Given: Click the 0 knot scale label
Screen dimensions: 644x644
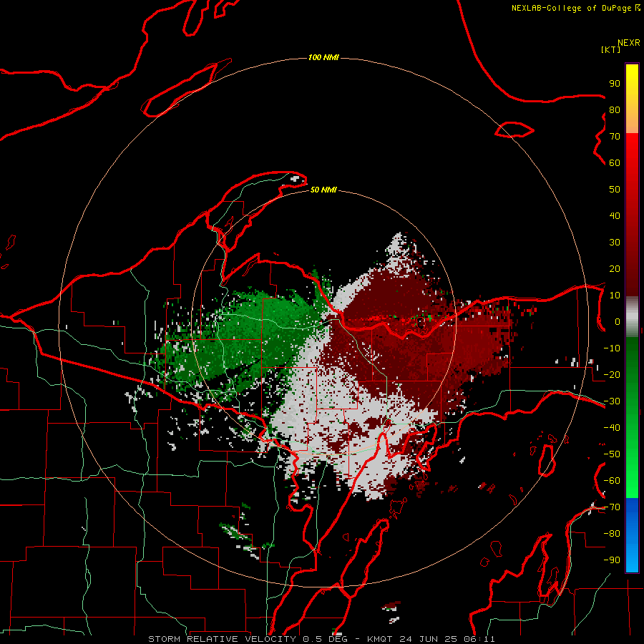Looking at the screenshot, I should (618, 322).
